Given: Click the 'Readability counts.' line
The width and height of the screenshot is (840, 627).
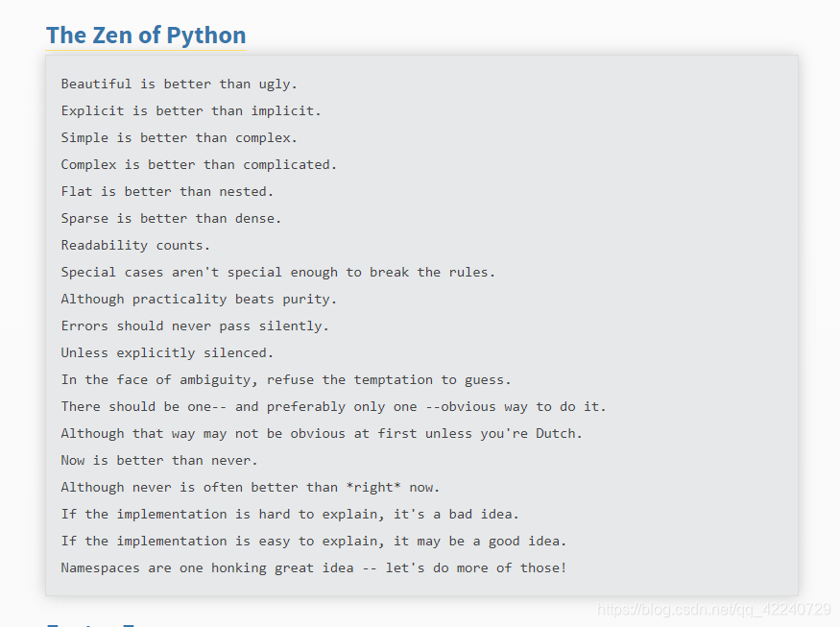Looking at the screenshot, I should tap(135, 246).
